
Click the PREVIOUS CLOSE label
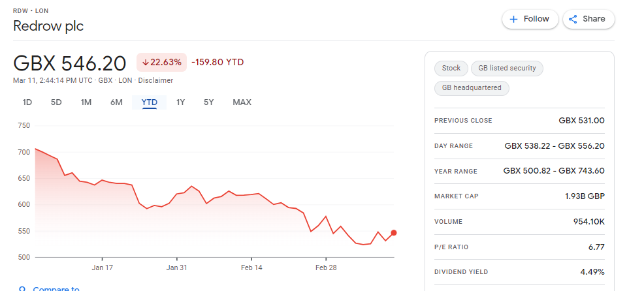point(463,121)
